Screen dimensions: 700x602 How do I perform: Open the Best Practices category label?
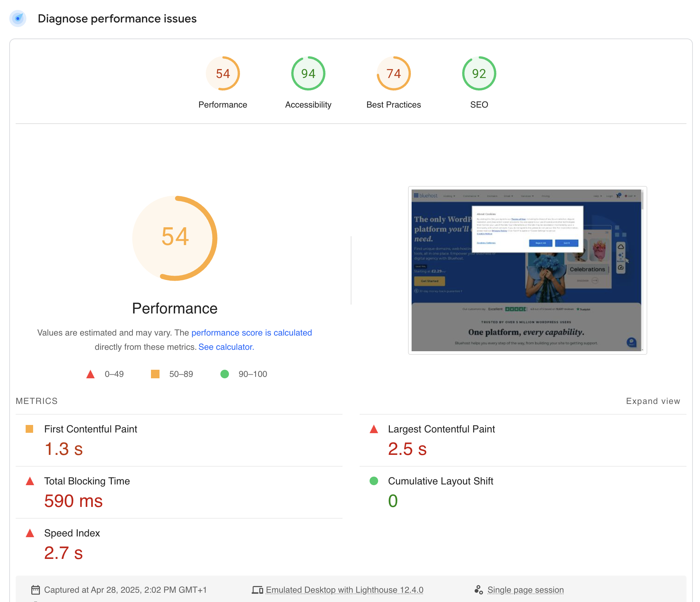pos(394,105)
